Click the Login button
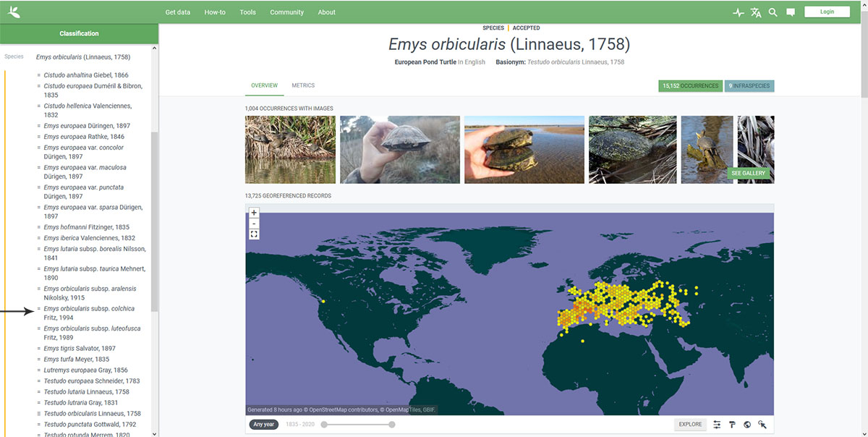Screen dimensions: 868x437 [827, 12]
